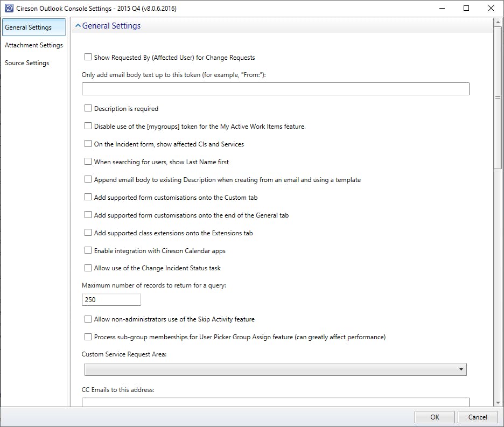Focus the email body token text field
The height and width of the screenshot is (427, 504).
point(276,89)
